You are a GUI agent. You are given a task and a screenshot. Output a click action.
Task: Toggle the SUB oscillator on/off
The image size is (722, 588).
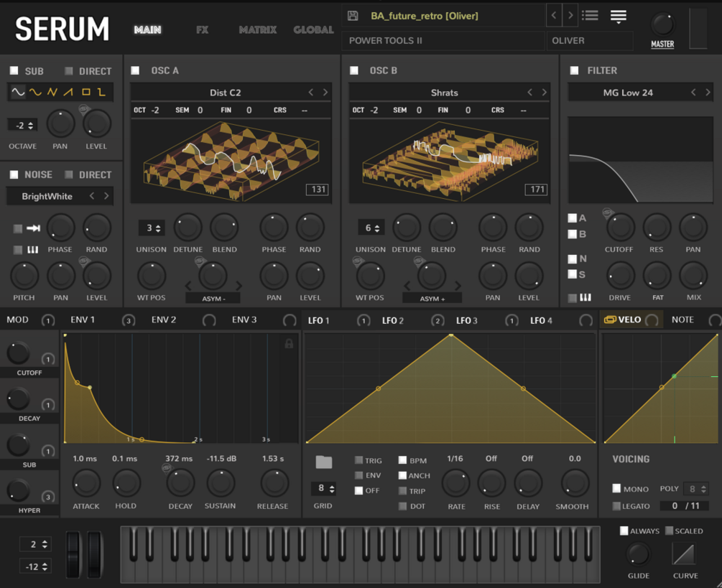tap(14, 70)
